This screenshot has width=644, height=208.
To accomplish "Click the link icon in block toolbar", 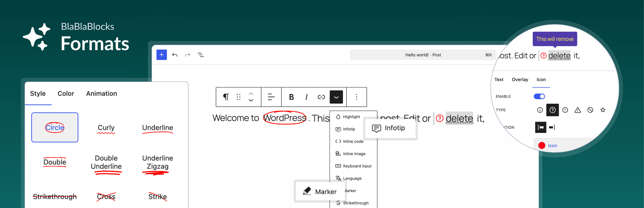I will (321, 97).
